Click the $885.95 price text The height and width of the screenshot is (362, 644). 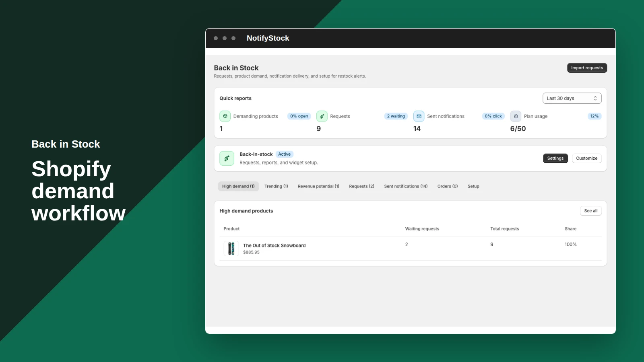(251, 252)
